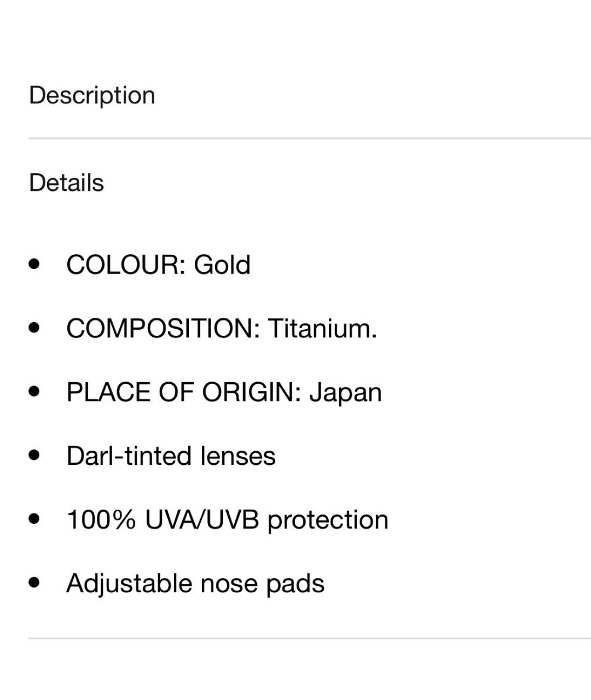This screenshot has height=700, width=591.
Task: Click the bullet beside UVA/UVB protection
Action: click(x=35, y=518)
